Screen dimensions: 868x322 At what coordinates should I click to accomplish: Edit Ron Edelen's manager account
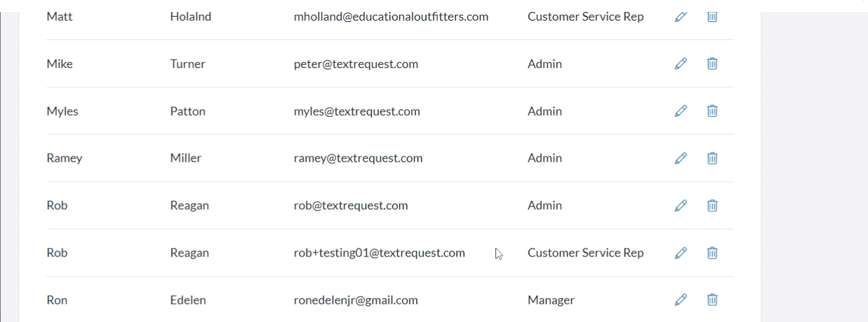point(680,301)
